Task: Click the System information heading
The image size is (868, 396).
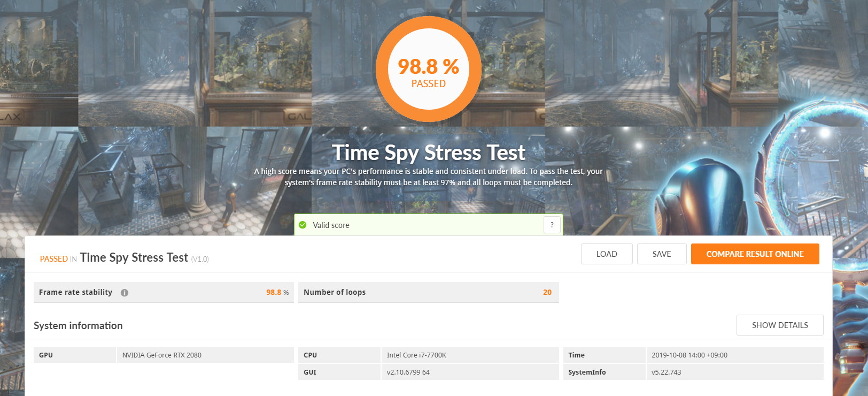Action: (78, 325)
